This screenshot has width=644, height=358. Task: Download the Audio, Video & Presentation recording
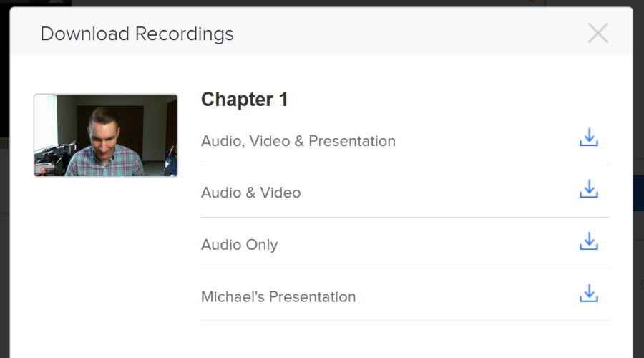tap(589, 137)
